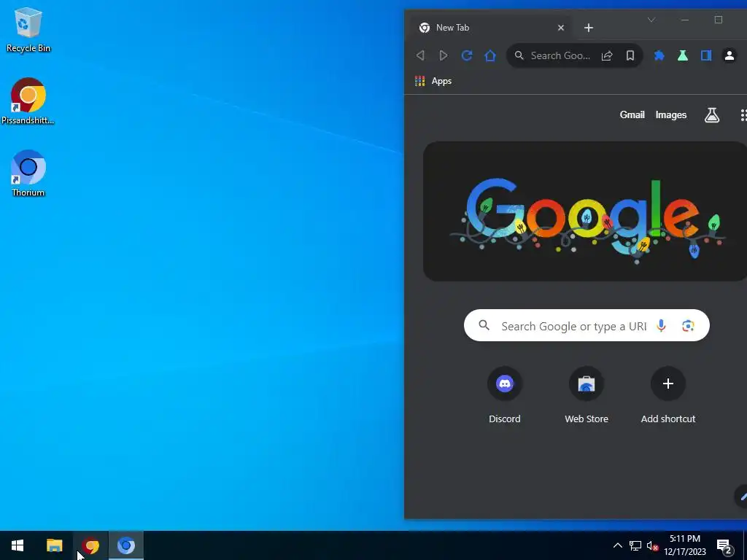Reload the New Tab page

click(467, 55)
